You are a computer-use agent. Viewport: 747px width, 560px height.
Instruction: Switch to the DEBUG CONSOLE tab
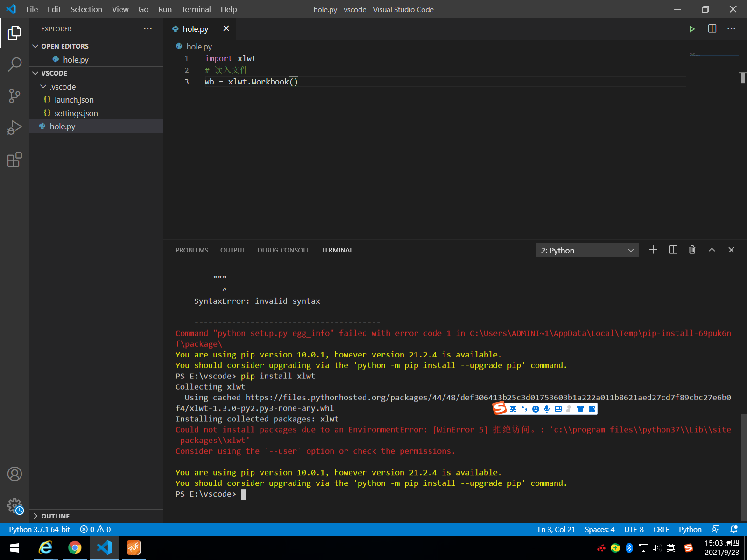point(283,250)
